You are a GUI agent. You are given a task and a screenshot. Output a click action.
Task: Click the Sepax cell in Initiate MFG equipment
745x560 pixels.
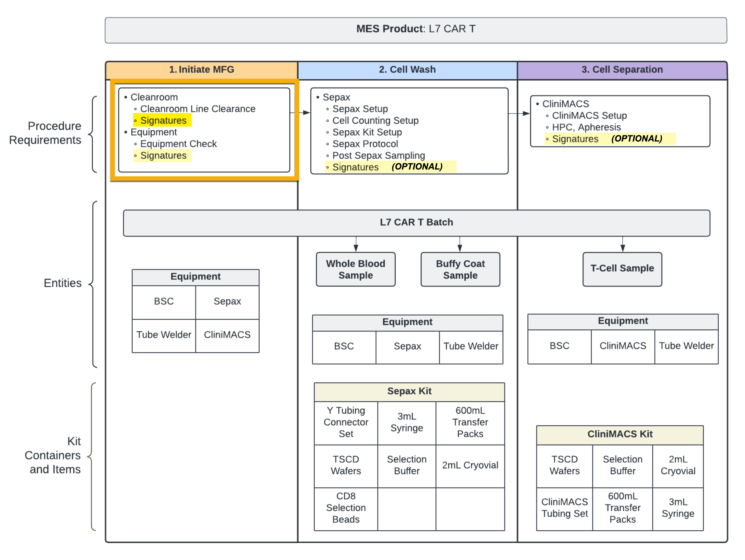[227, 302]
